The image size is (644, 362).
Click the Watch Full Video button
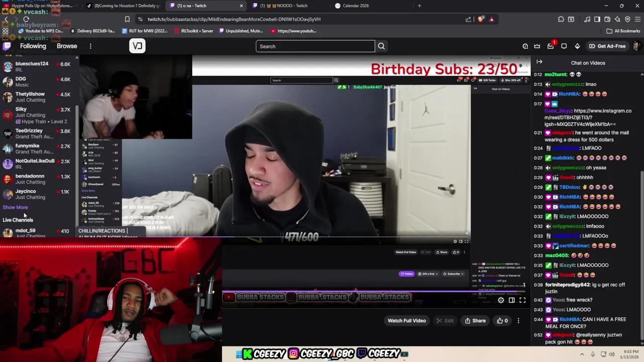[x=407, y=321]
